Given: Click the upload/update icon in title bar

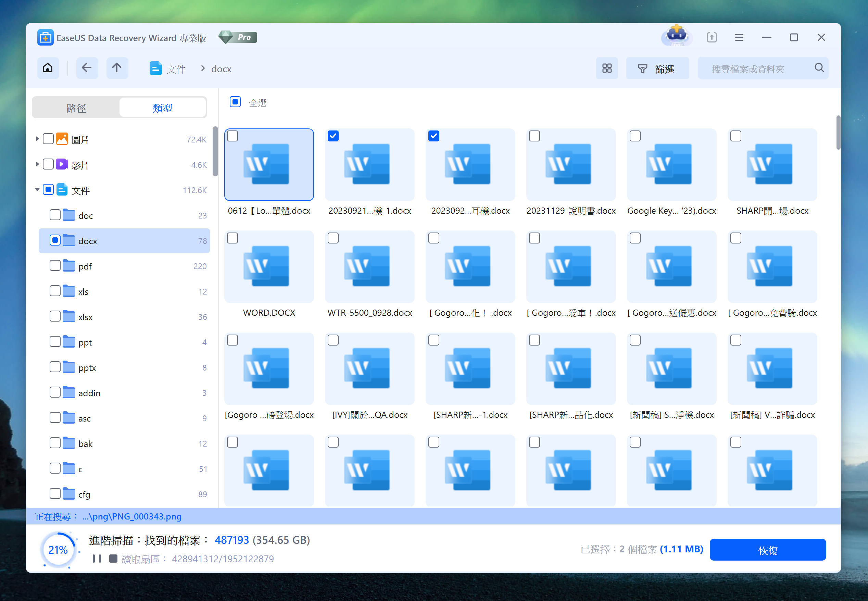Looking at the screenshot, I should (711, 37).
